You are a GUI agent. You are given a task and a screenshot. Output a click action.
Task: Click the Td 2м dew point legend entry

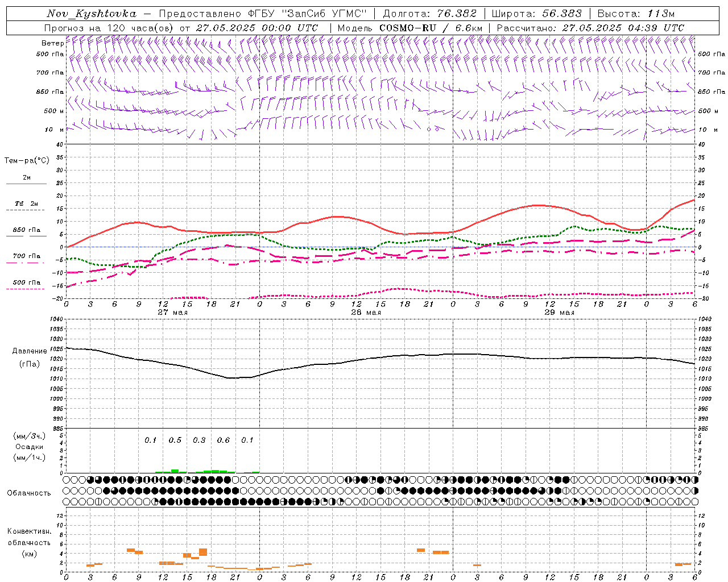27,203
